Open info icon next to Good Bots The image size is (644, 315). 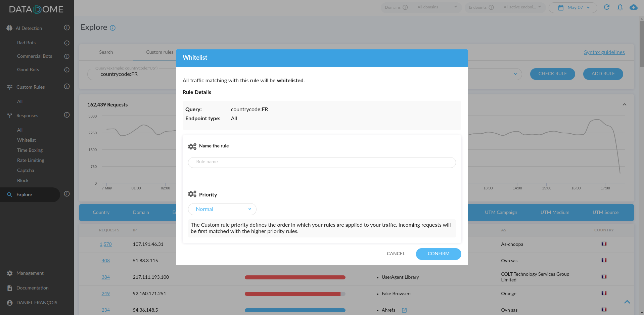[67, 70]
